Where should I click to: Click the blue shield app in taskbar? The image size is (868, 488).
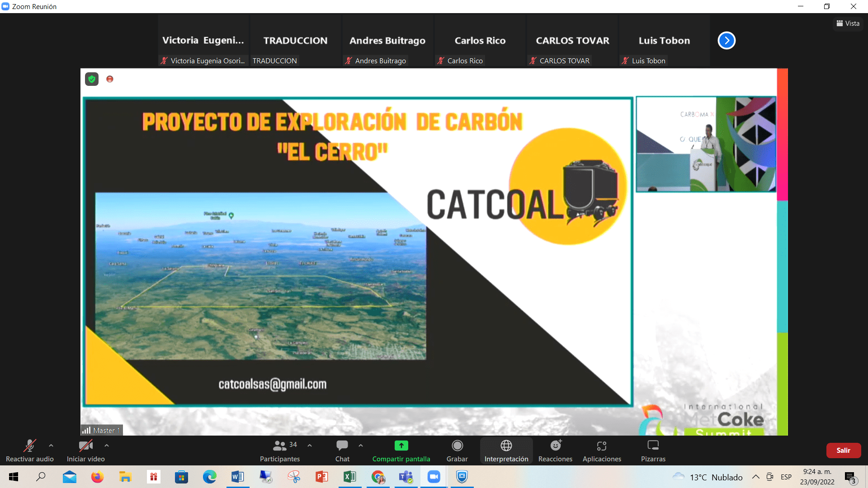pyautogui.click(x=462, y=477)
